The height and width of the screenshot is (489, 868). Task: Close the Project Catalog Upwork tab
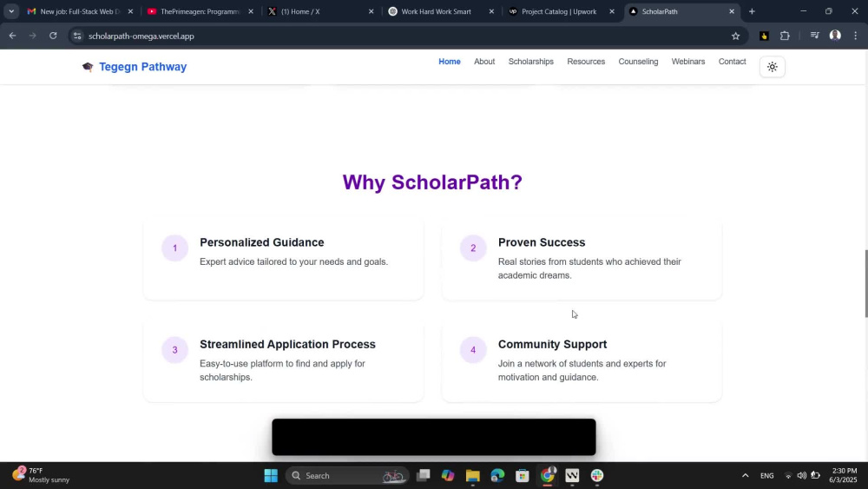coord(611,11)
